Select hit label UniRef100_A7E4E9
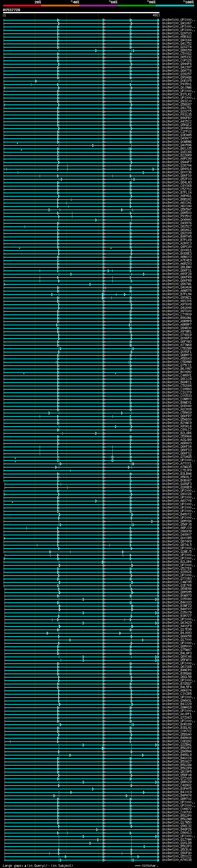 tap(177, 260)
